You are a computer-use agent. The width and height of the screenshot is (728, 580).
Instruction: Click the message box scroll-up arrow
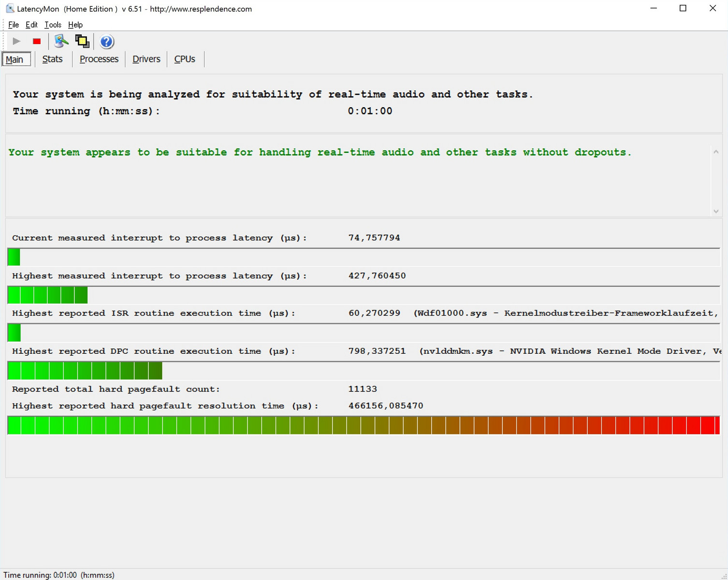coord(716,152)
